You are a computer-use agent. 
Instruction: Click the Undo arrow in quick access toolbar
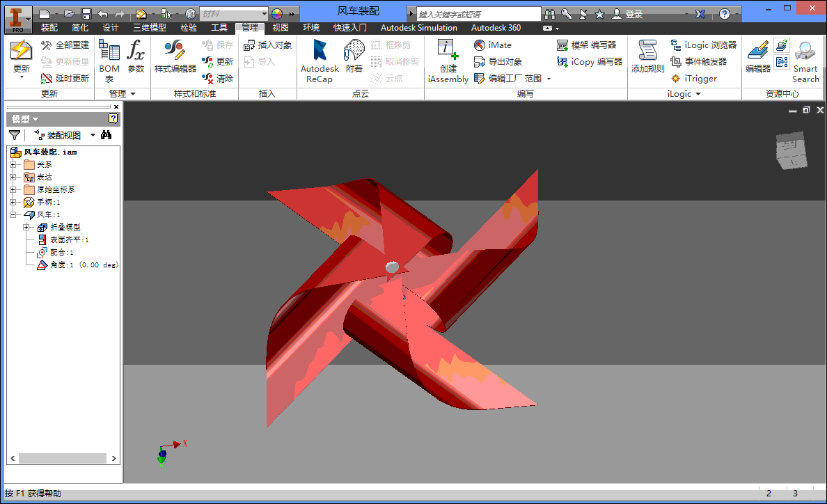(103, 14)
